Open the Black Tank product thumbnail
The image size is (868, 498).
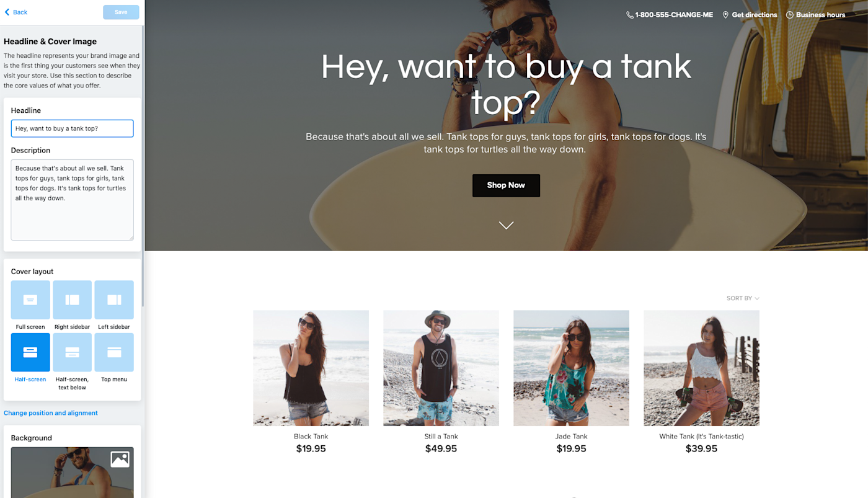point(311,368)
